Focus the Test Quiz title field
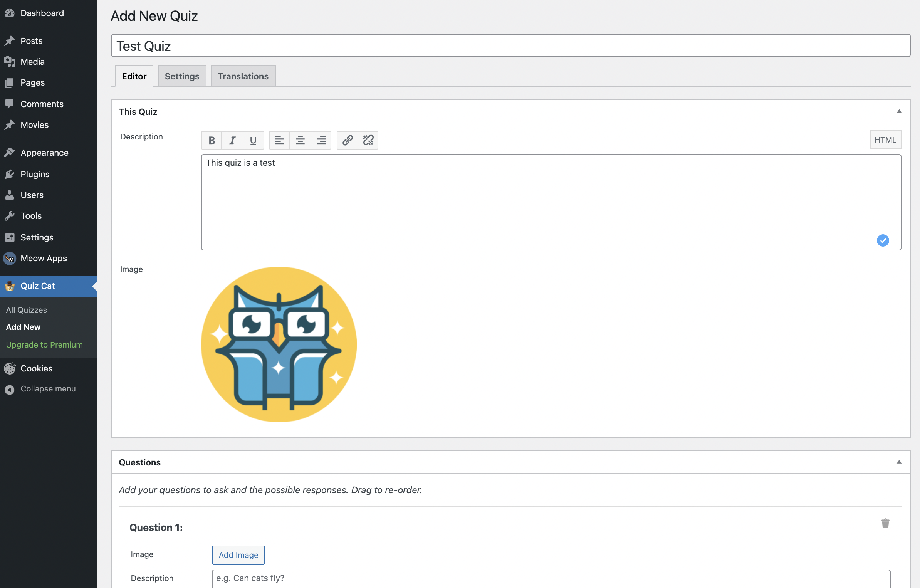Viewport: 920px width, 588px height. click(510, 46)
